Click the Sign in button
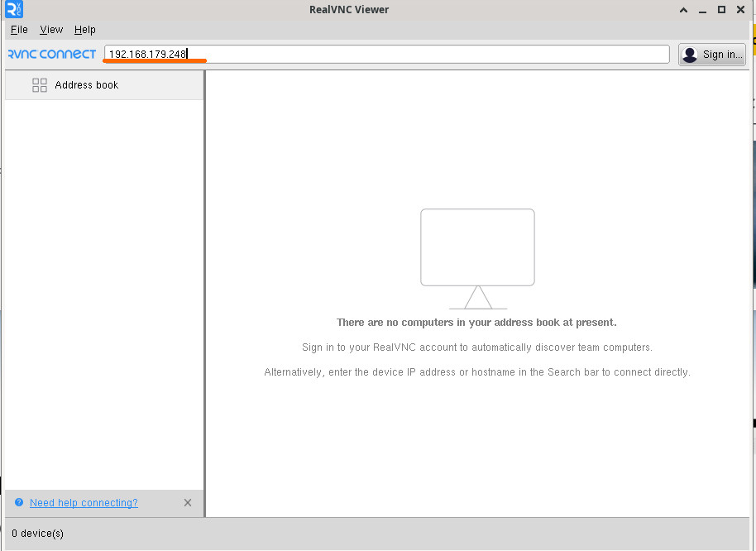 pos(711,55)
